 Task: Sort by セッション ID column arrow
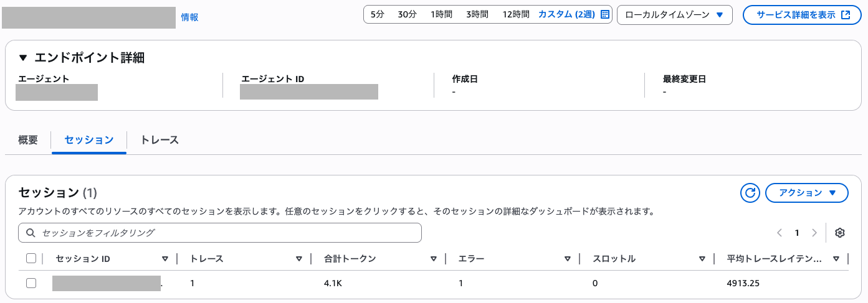[x=165, y=259]
